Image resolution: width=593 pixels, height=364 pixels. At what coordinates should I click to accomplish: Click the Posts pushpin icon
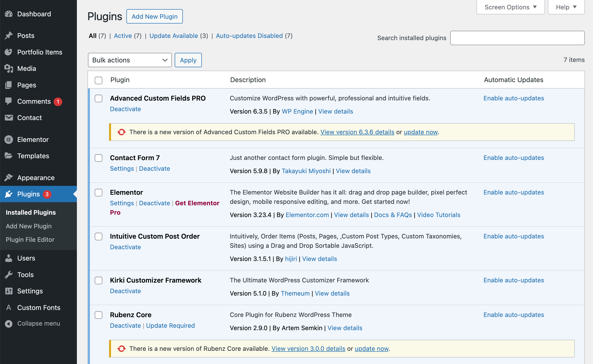[x=9, y=36]
